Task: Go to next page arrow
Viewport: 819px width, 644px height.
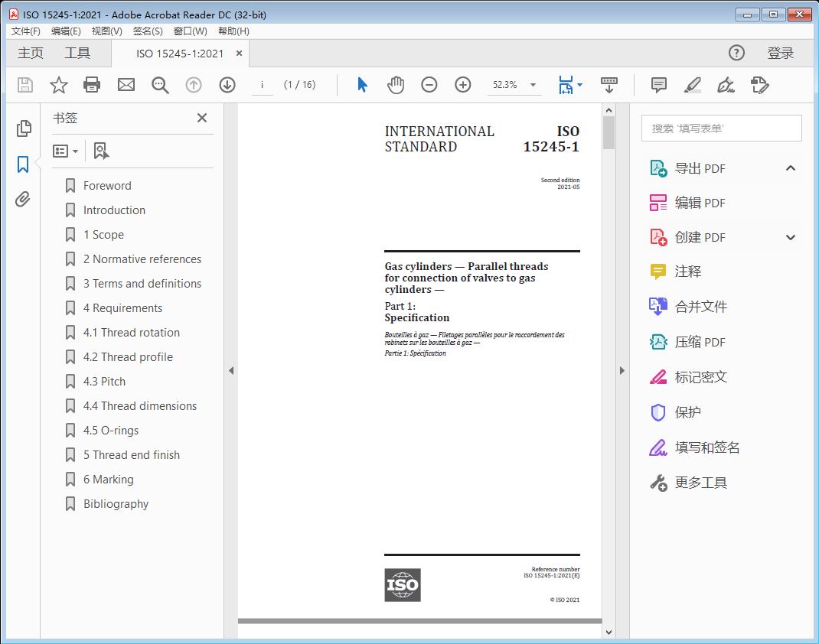Action: (227, 85)
